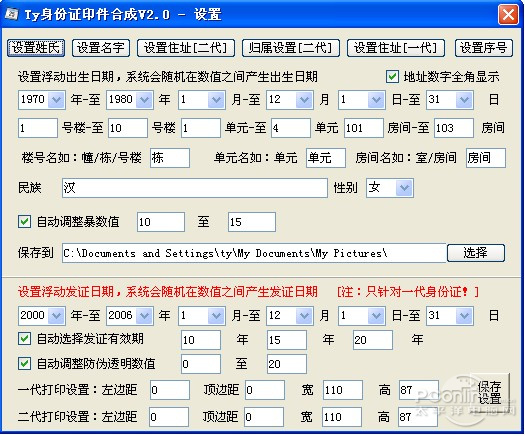Viewport: 525px width, 436px height.
Task: Select the ending 单元 field containing 4
Action: click(x=291, y=128)
